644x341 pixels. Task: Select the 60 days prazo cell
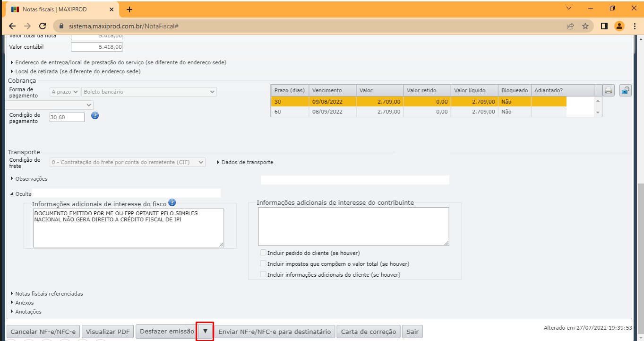coord(290,112)
